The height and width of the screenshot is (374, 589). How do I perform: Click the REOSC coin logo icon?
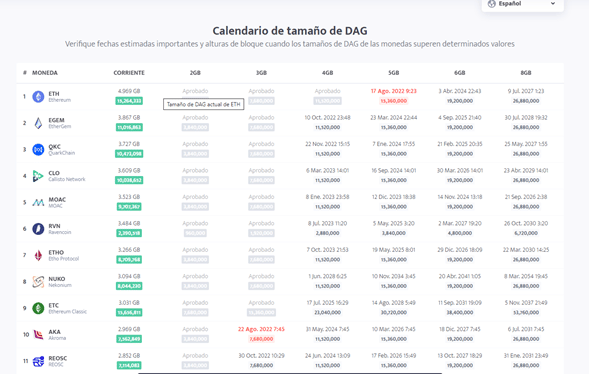pos(38,361)
